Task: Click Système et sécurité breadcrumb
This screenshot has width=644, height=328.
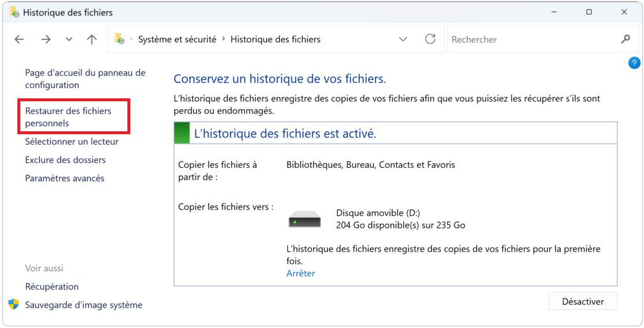Action: click(x=177, y=39)
